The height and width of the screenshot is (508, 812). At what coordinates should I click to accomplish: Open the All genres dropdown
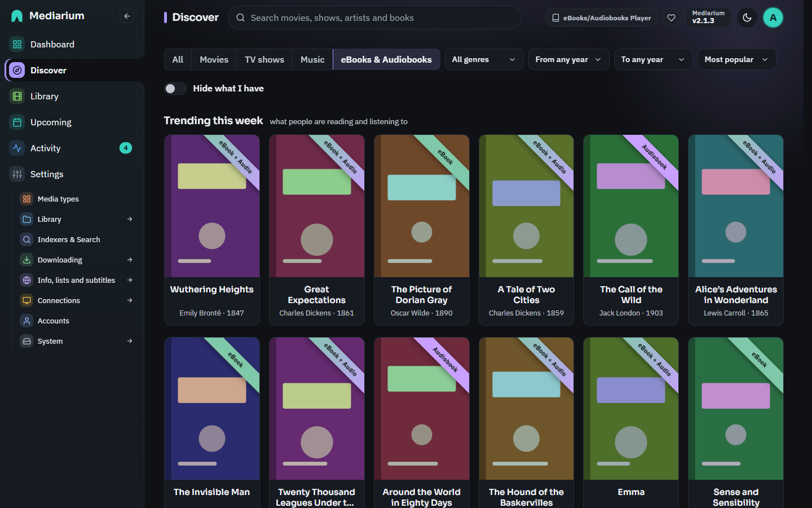coord(484,59)
